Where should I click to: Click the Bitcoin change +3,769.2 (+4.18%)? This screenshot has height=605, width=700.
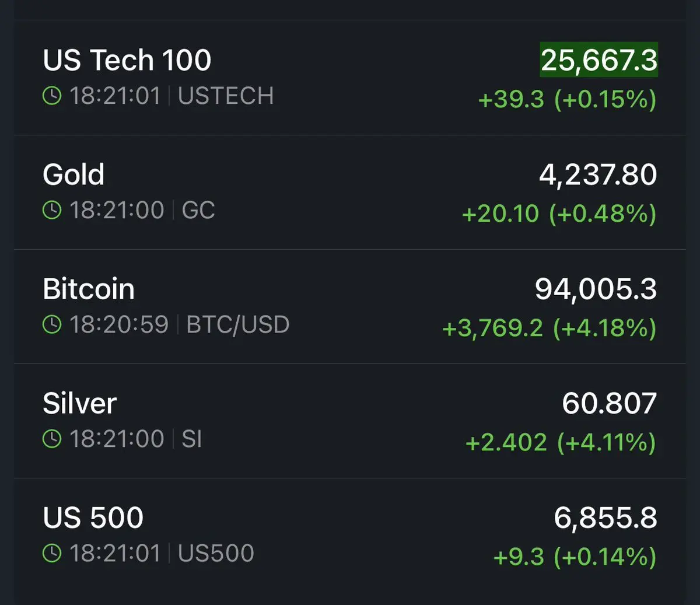pyautogui.click(x=549, y=328)
